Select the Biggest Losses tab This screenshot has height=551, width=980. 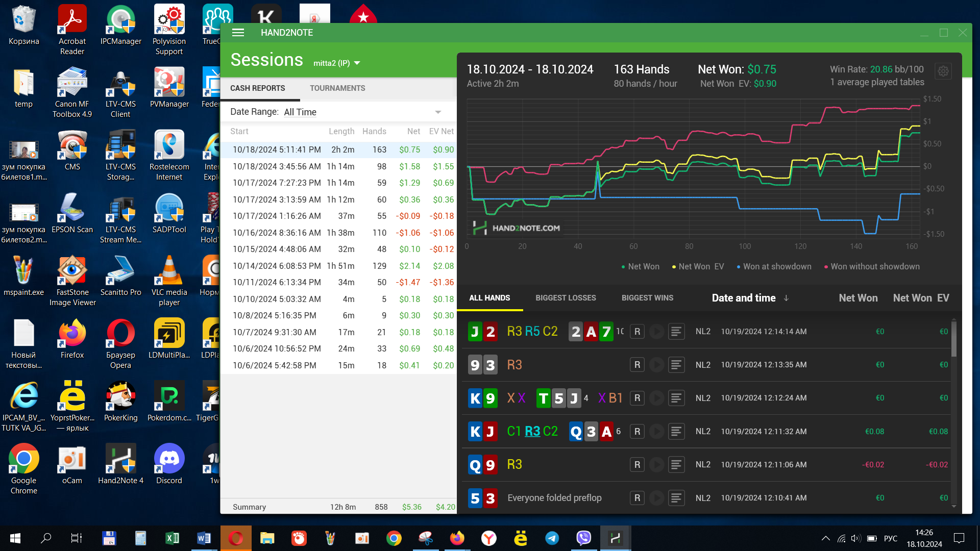(x=566, y=298)
